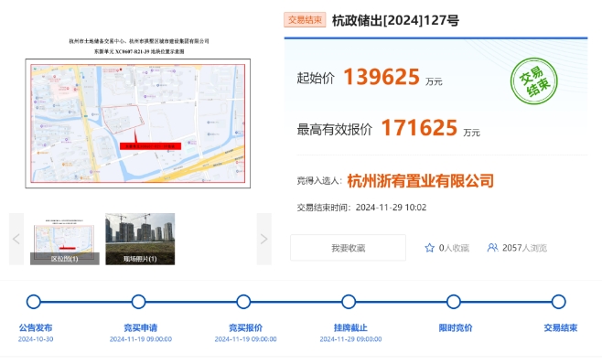
Task: Advance thumbnails with right arrow
Action: (263, 239)
